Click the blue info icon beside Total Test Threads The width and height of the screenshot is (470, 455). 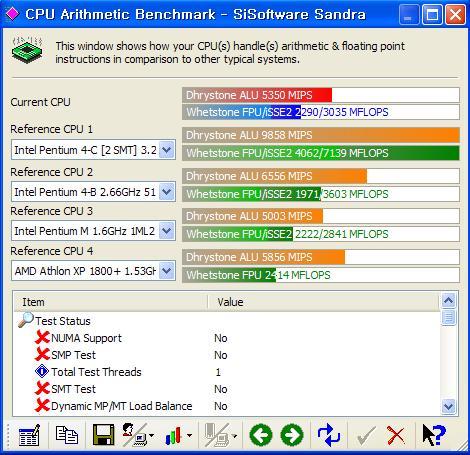(x=42, y=371)
